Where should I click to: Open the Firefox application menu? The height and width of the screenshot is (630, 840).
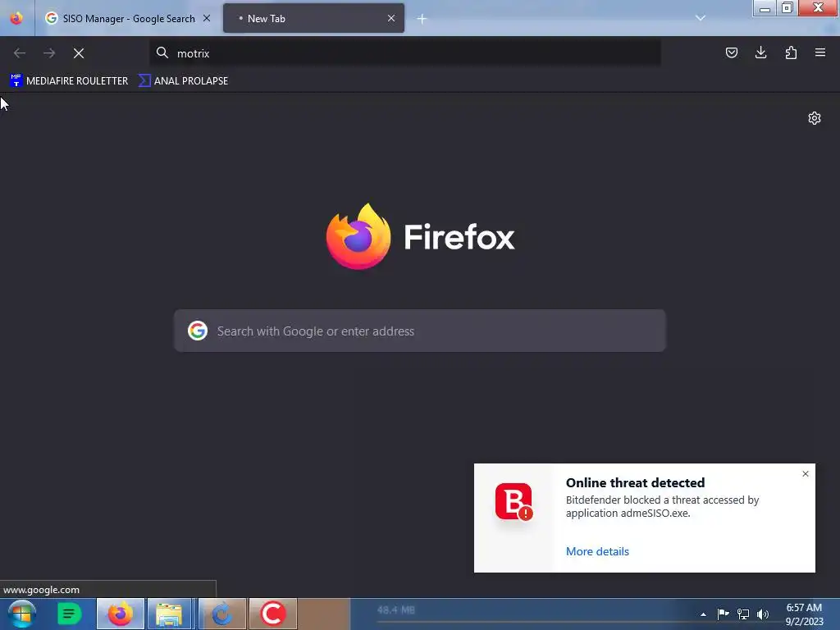[820, 52]
